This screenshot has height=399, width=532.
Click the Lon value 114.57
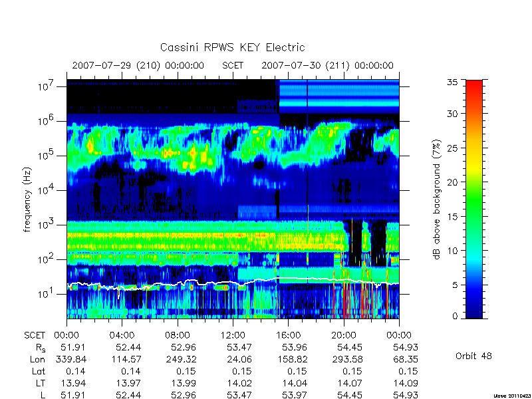pyautogui.click(x=125, y=359)
